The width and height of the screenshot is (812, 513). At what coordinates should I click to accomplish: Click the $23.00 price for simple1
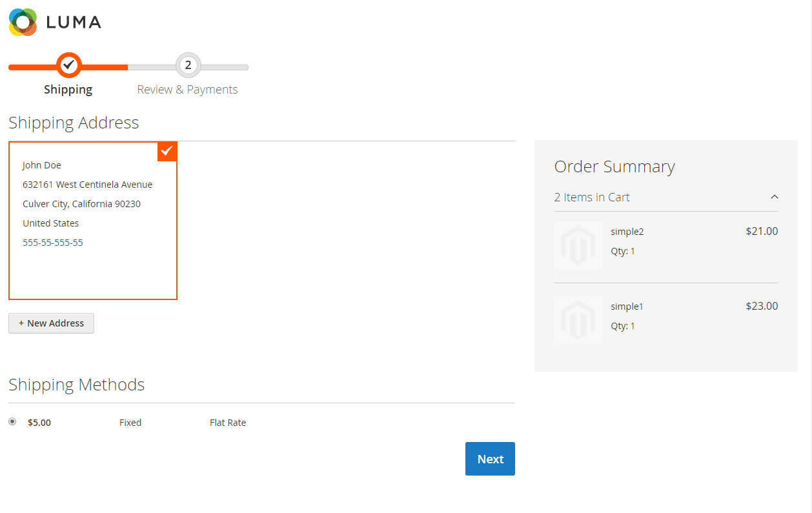click(762, 306)
